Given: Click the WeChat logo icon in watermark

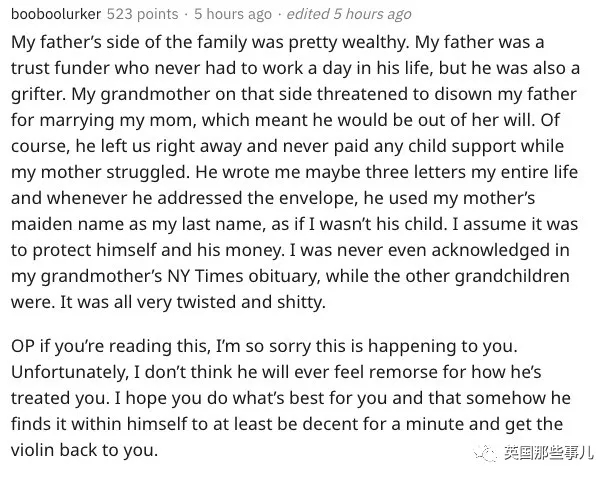Looking at the screenshot, I should coord(486,453).
